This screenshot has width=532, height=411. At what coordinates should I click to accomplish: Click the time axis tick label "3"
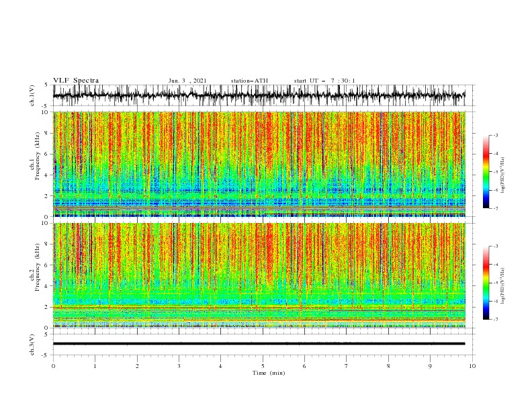coord(179,366)
